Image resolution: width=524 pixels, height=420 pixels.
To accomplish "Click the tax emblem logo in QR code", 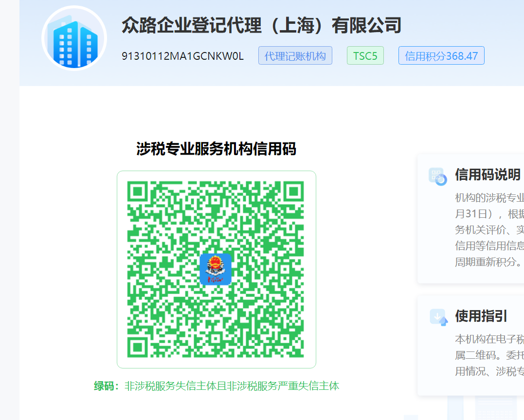I will pyautogui.click(x=216, y=269).
